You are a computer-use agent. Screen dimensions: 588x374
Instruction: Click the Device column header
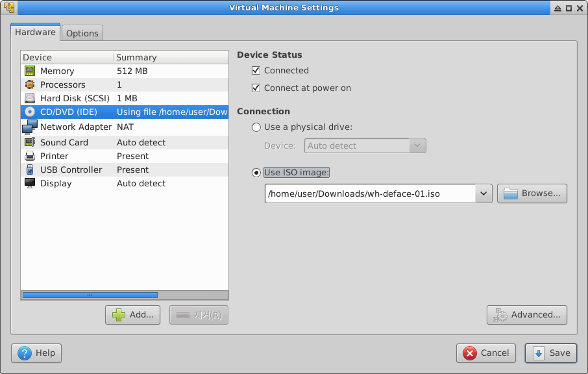[x=67, y=57]
